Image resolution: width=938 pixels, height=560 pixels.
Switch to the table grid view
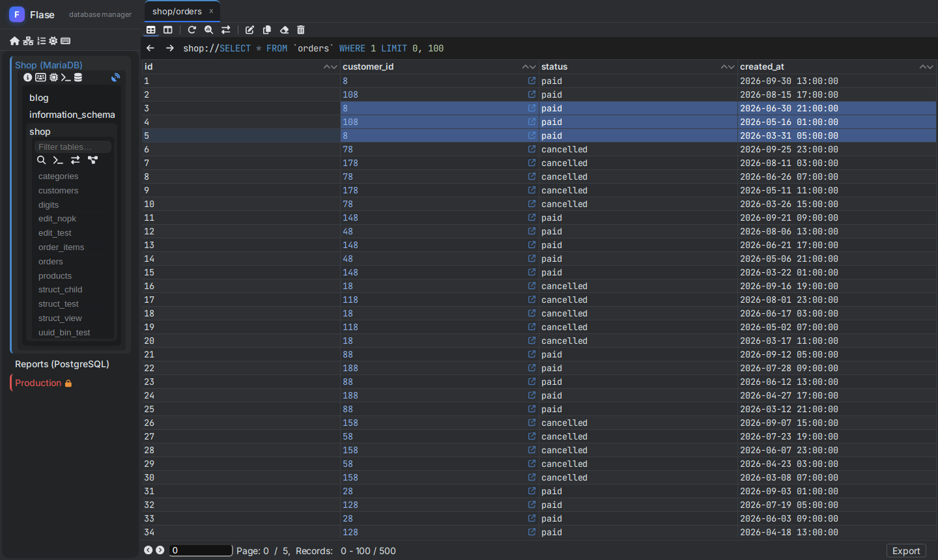[151, 30]
